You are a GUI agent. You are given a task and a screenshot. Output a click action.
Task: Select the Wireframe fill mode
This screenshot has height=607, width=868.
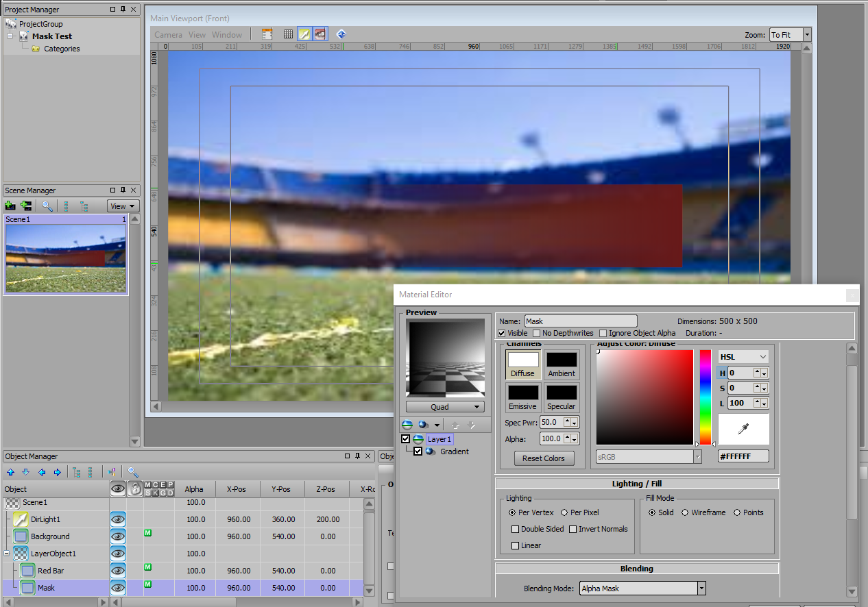(x=685, y=512)
